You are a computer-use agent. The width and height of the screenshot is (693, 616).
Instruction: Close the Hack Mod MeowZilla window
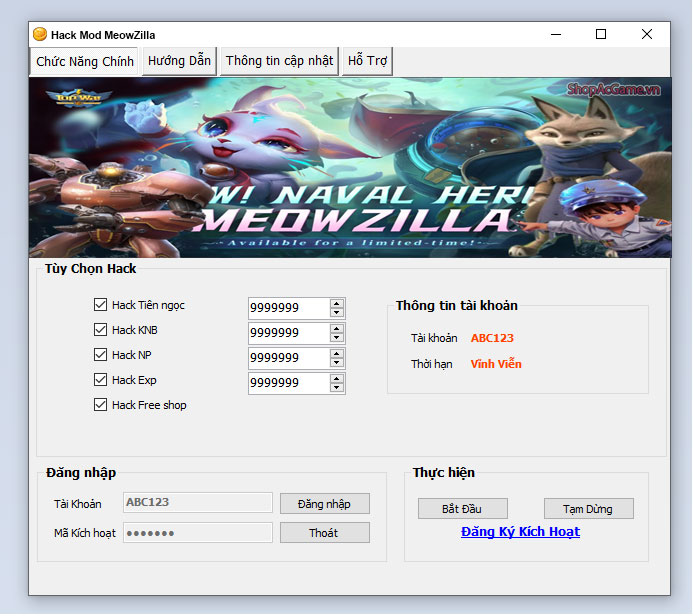(647, 34)
